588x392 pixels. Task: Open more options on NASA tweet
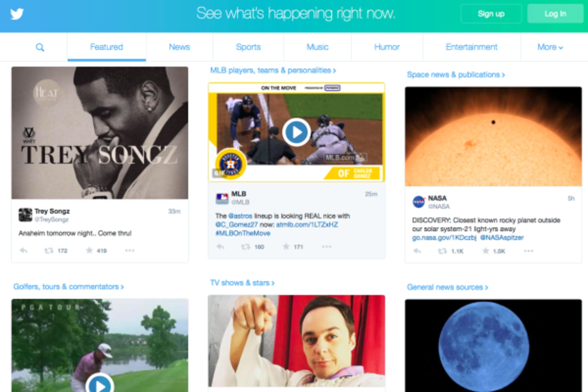point(529,251)
